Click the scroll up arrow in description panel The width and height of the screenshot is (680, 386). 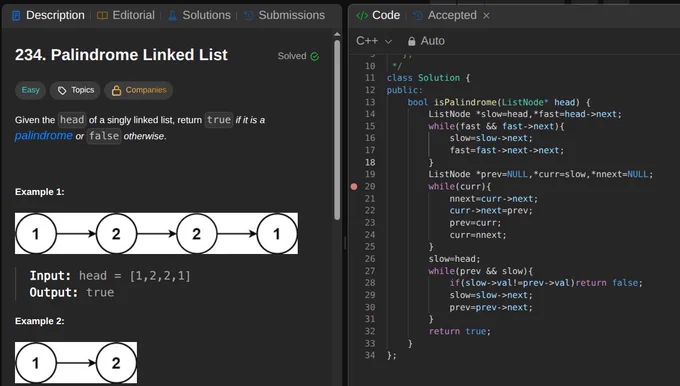(337, 34)
